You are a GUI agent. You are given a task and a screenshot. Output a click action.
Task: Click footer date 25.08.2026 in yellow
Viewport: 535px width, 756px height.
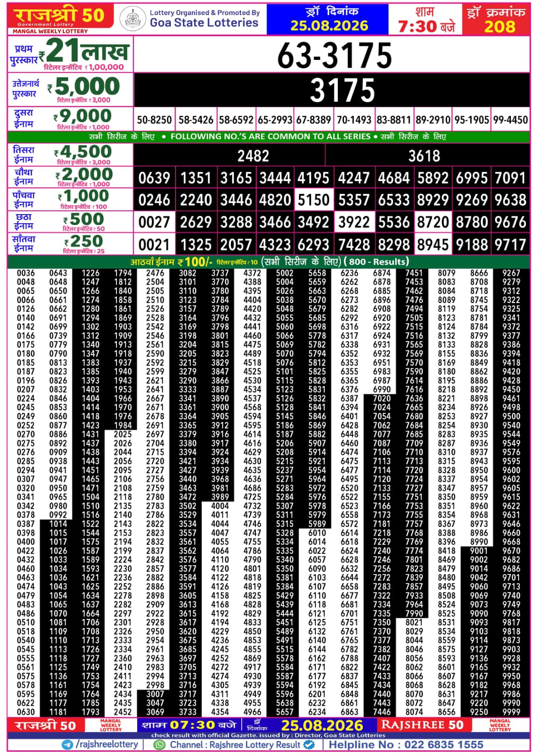(322, 726)
